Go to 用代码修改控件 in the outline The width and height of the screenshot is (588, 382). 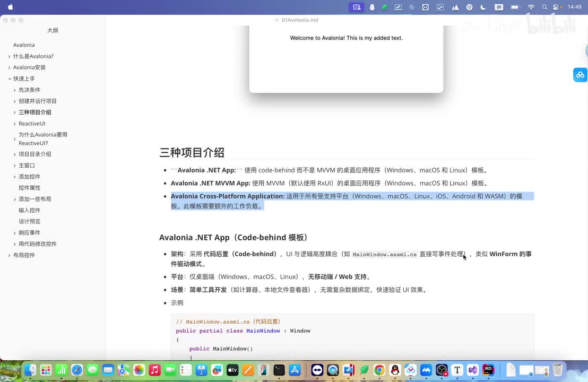pos(38,244)
